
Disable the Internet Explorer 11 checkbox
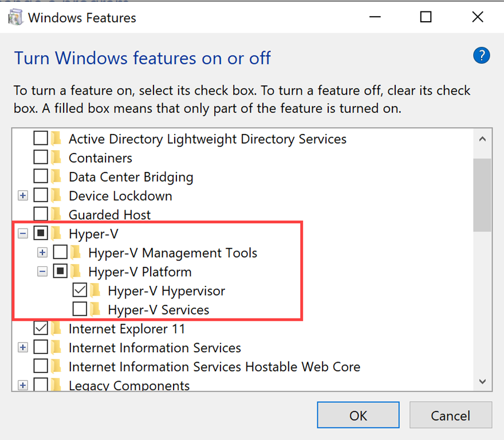(41, 329)
